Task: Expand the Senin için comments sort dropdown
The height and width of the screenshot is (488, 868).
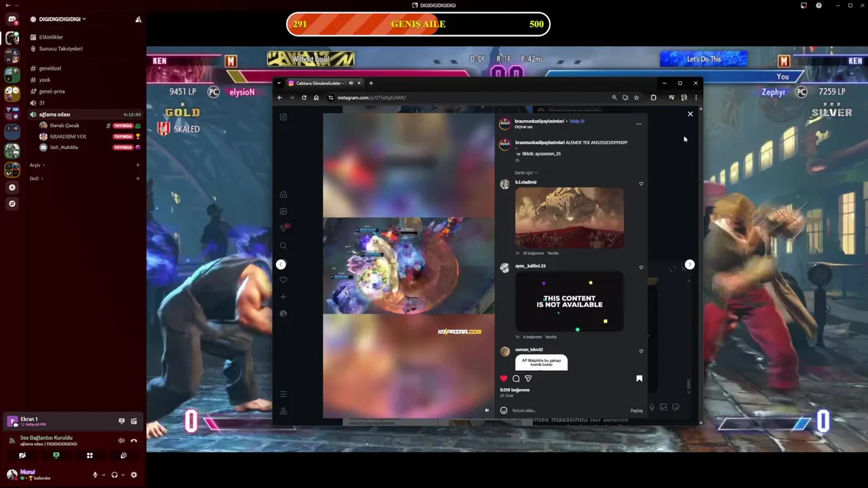Action: tap(526, 173)
